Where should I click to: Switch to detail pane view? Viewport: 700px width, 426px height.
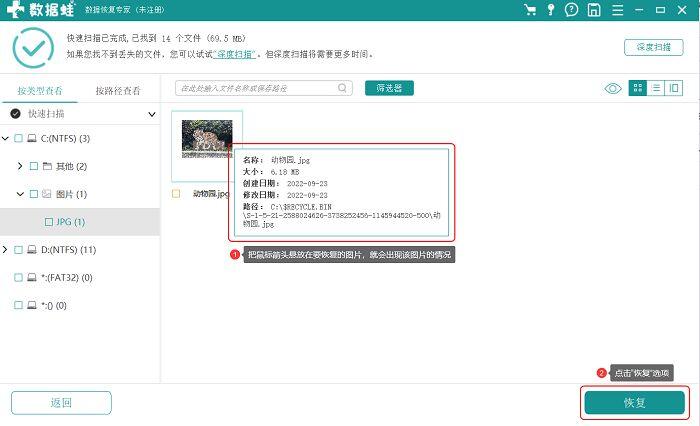point(674,88)
